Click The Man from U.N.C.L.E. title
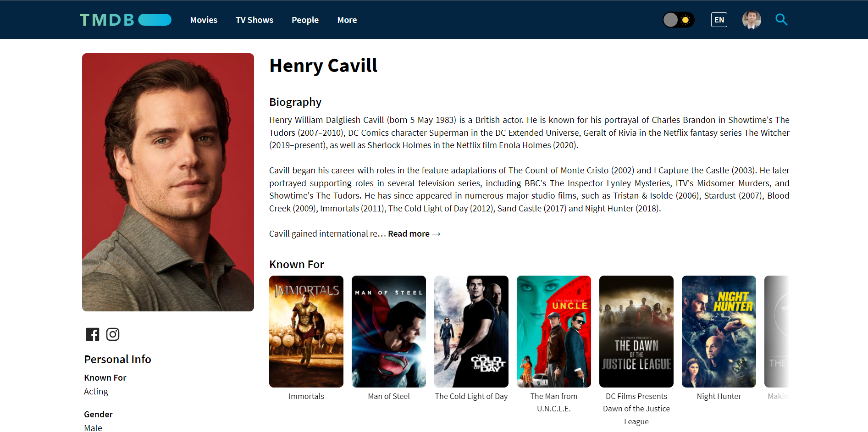 point(554,403)
